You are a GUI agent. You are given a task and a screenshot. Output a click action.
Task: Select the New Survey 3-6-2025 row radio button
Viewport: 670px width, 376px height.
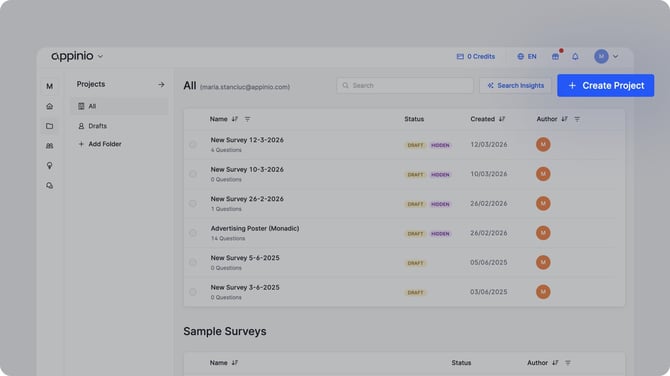click(x=193, y=292)
